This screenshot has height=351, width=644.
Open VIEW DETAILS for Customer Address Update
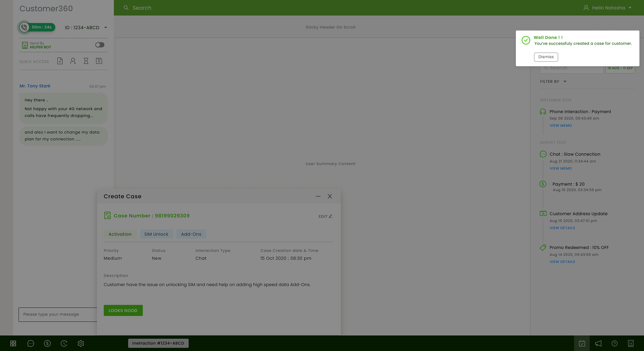click(562, 228)
